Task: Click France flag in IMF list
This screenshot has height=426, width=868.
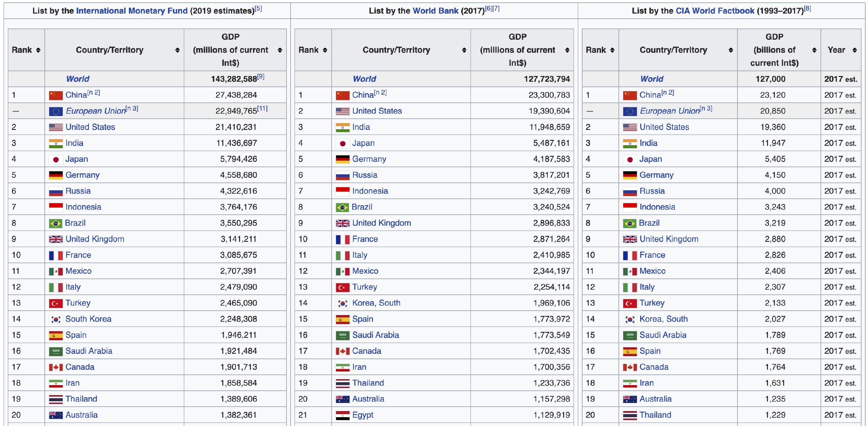Action: click(x=56, y=255)
